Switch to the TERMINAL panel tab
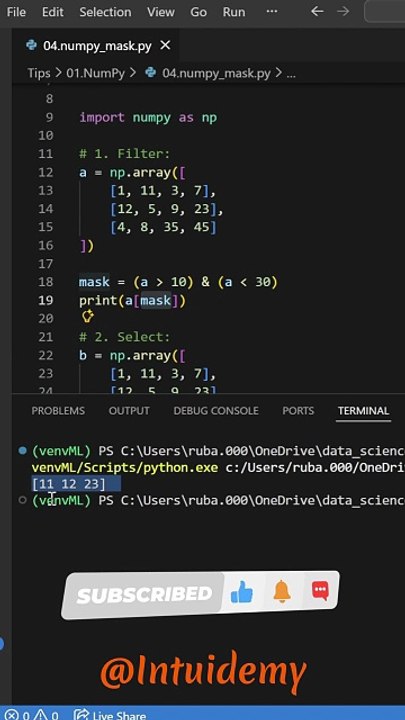Viewport: 405px width, 720px height. [363, 411]
